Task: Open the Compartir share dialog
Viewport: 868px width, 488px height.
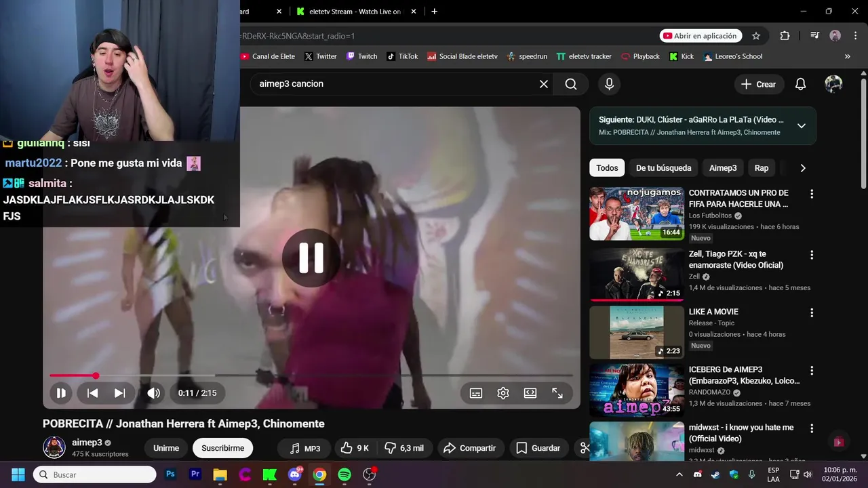Action: pyautogui.click(x=469, y=448)
